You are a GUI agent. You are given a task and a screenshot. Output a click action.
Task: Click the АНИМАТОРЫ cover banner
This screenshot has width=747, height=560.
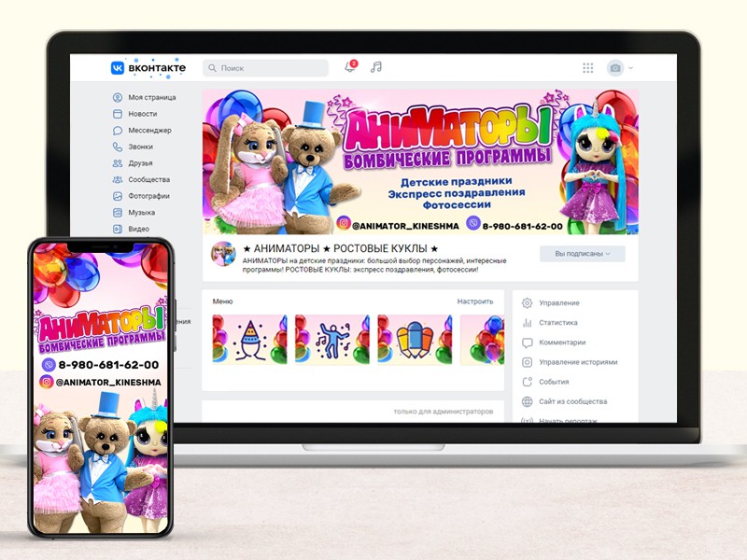point(420,161)
